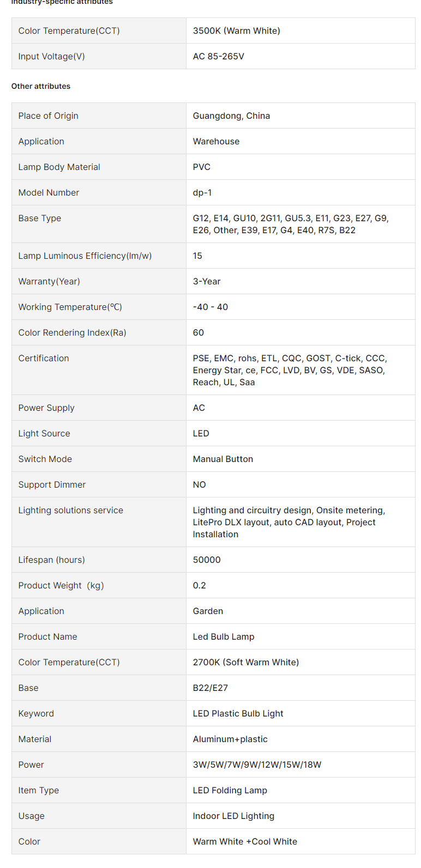Viewport: 421px width, 868px height.
Task: Click the "Garden" application value
Action: [208, 611]
